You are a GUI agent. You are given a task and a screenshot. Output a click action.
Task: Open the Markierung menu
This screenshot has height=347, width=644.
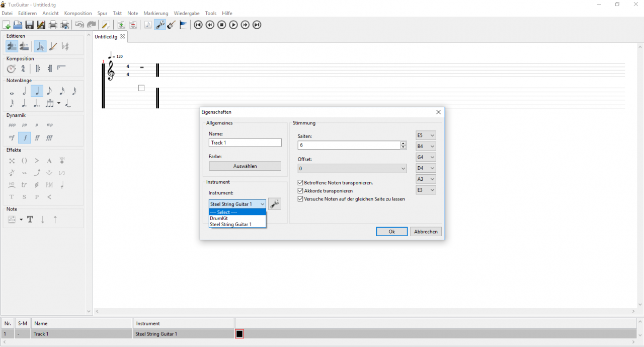[156, 13]
